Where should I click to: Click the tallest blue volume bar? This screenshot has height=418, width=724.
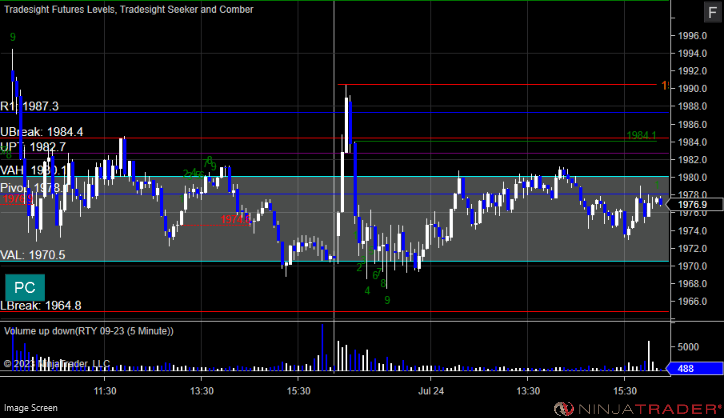[x=322, y=347]
